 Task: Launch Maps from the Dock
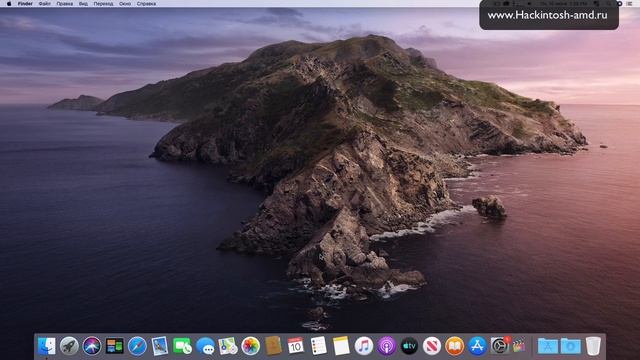pyautogui.click(x=228, y=346)
